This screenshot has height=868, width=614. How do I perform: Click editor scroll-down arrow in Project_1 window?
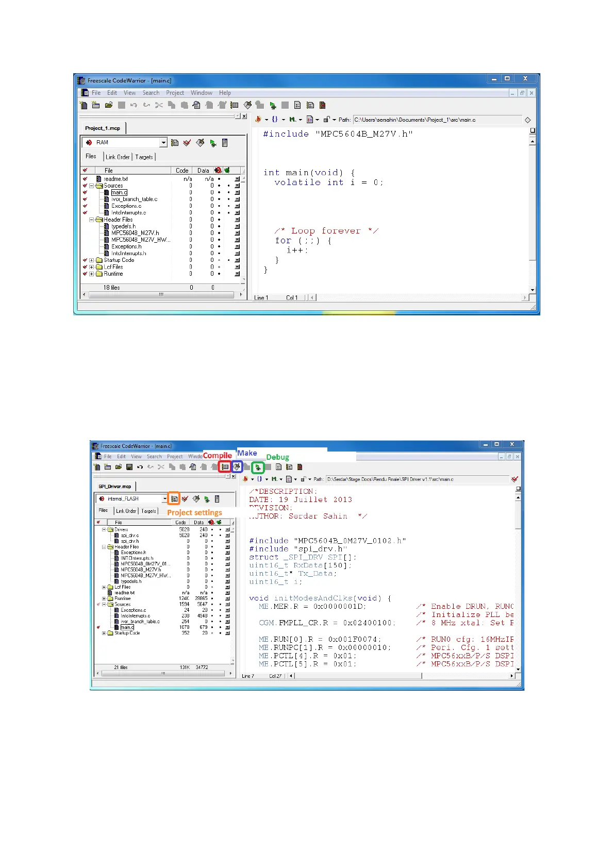coord(533,290)
